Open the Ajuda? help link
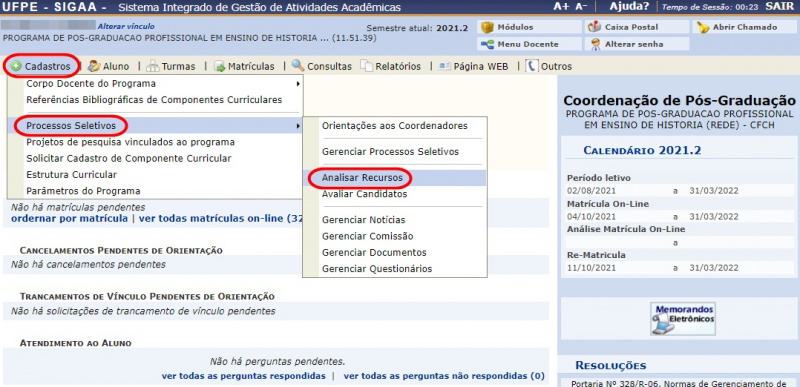The height and width of the screenshot is (387, 800). click(x=629, y=7)
